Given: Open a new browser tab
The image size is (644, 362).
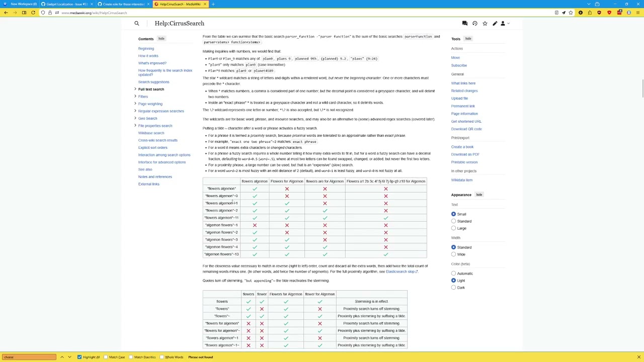Looking at the screenshot, I should tap(213, 4).
